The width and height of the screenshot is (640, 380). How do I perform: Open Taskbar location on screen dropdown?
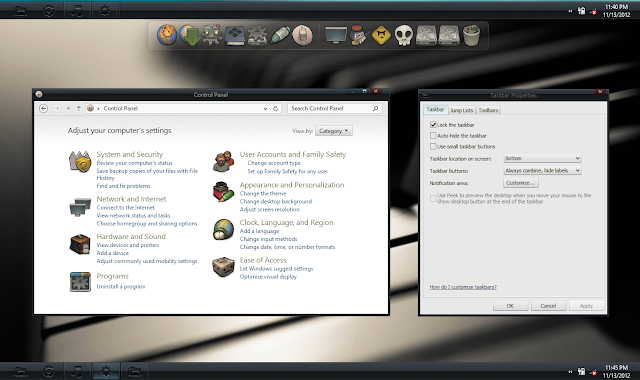pos(542,158)
